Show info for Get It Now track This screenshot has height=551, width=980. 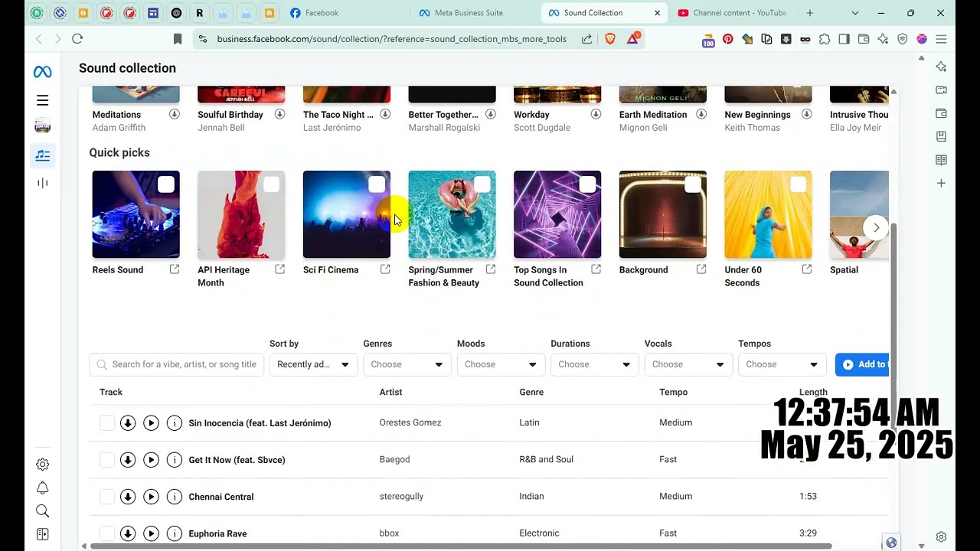point(175,459)
